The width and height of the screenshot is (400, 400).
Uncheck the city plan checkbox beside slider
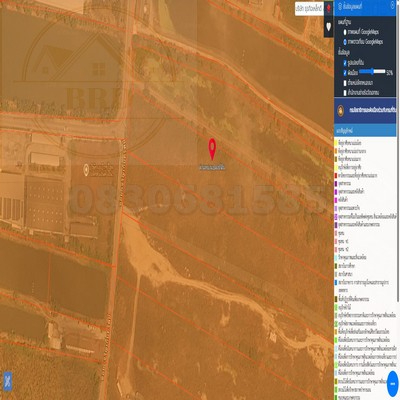click(x=345, y=72)
